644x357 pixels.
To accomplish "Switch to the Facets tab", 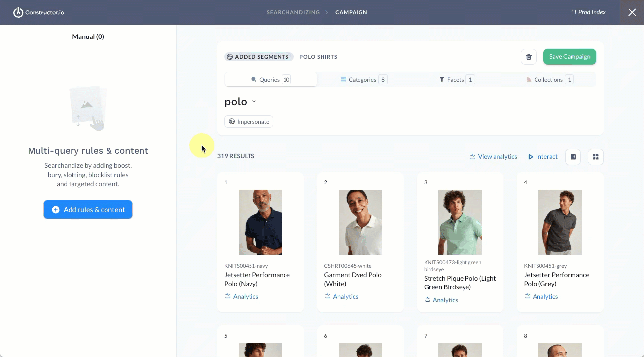I will 457,79.
